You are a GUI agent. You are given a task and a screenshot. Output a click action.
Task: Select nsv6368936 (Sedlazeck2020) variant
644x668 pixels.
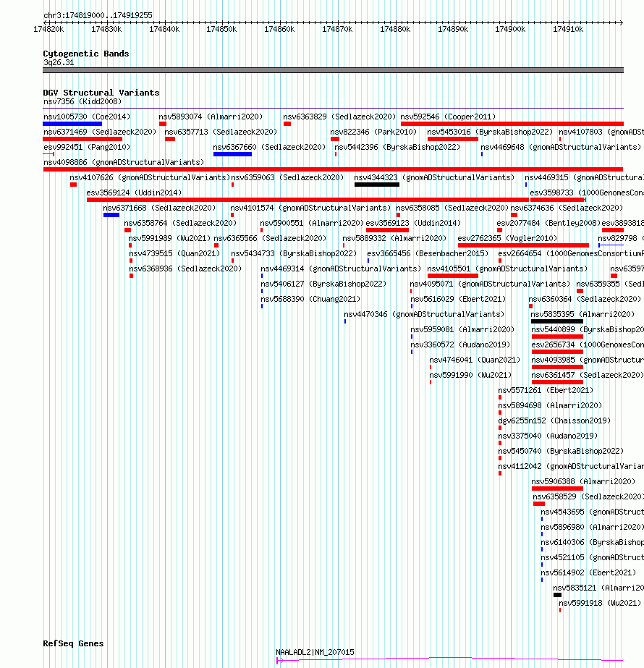(185, 269)
